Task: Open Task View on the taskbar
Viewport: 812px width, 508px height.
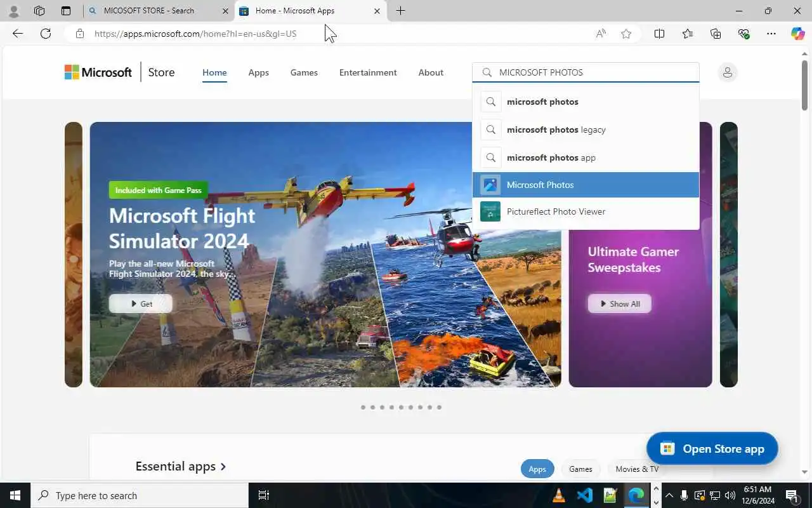Action: pos(264,495)
